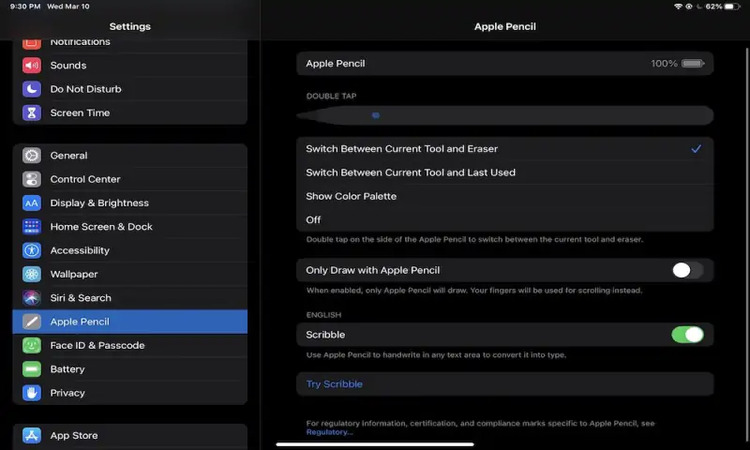Screen dimensions: 750x450
Task: Tap Try Scribble
Action: pos(335,384)
